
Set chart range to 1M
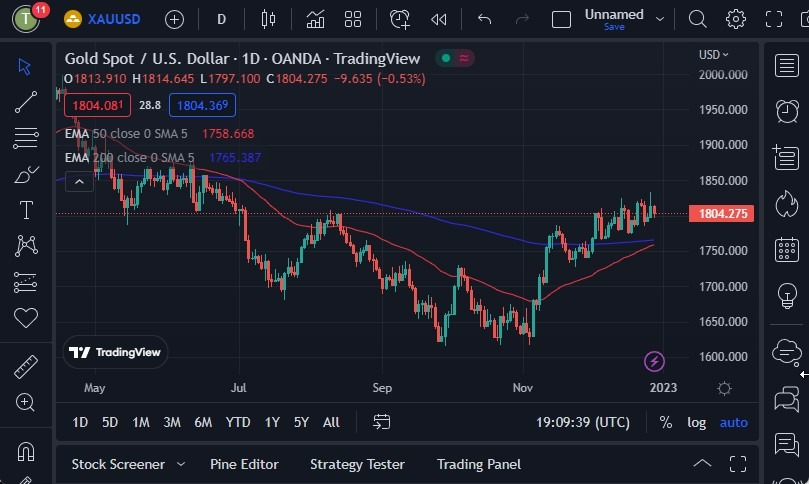point(141,422)
